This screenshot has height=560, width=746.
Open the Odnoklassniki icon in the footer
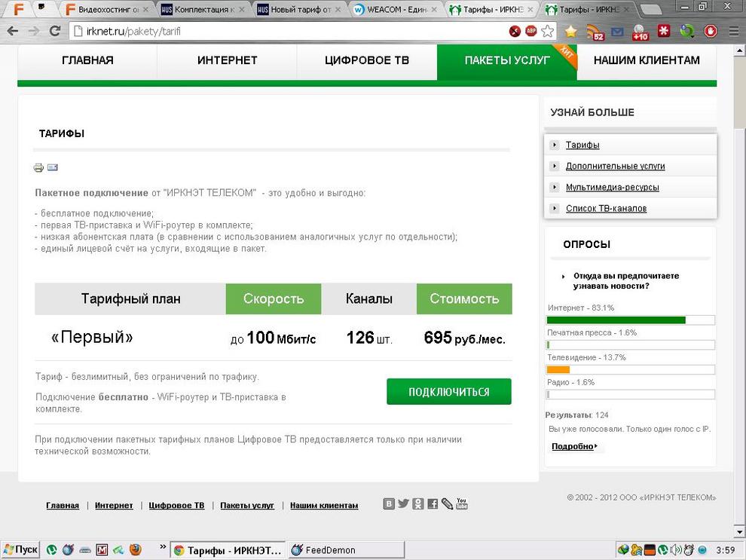[x=417, y=504]
